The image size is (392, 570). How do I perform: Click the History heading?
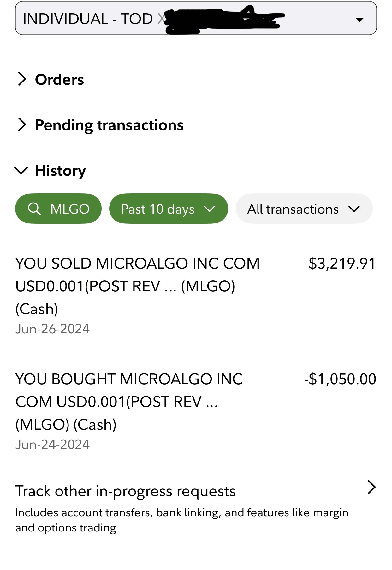[60, 171]
